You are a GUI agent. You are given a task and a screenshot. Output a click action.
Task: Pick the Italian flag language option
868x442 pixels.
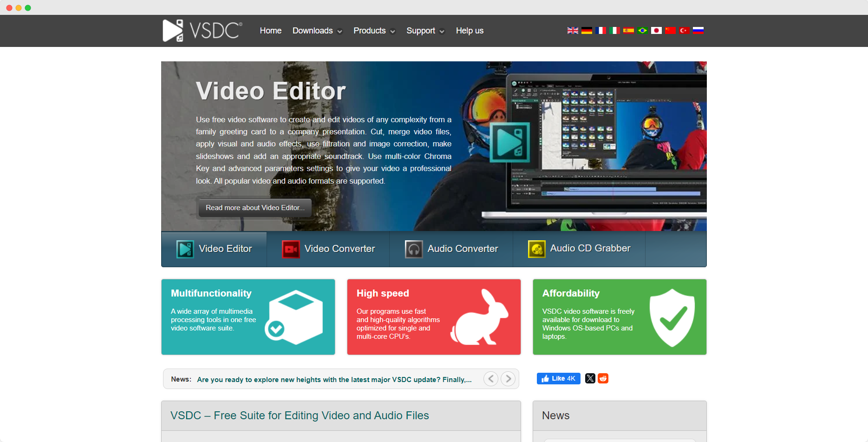(x=614, y=31)
